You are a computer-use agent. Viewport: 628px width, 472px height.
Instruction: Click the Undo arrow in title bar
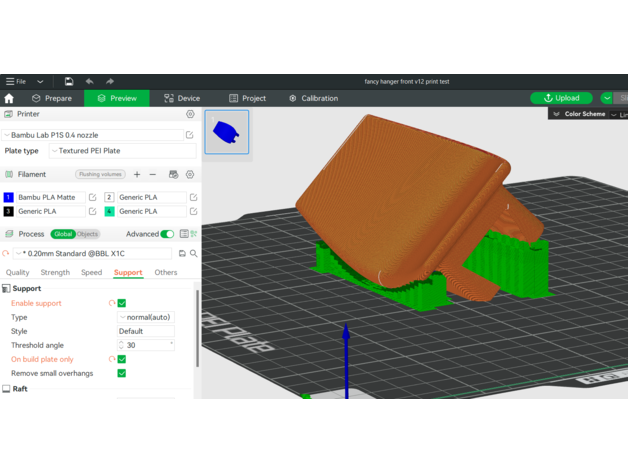[89, 81]
